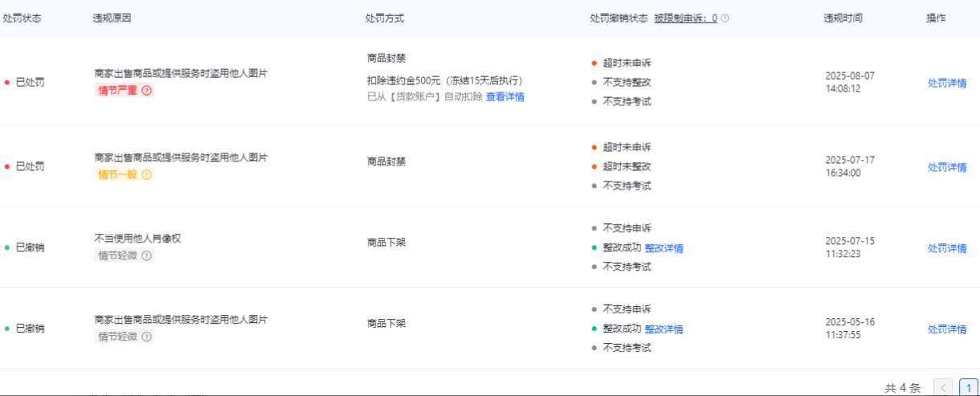Click help icon next to 被限制申诉 header
This screenshot has height=396, width=980.
725,18
